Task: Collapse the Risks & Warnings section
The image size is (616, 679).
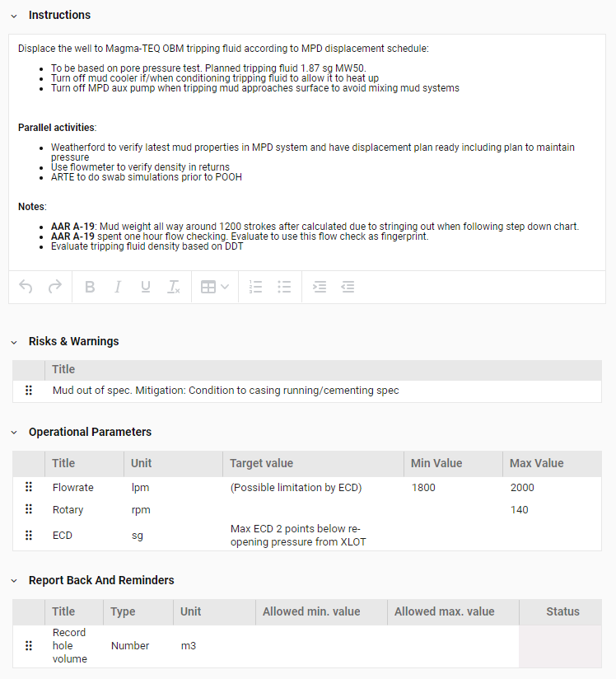Action: pos(14,342)
